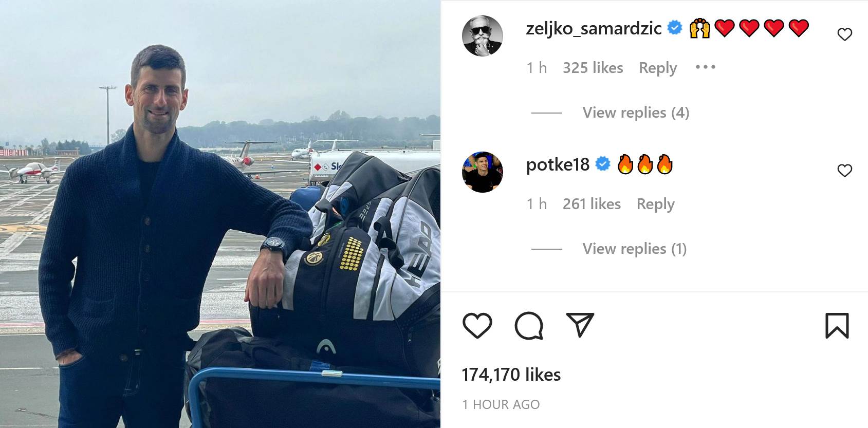Open zeljko_samardzic's profile picture
The width and height of the screenshot is (868, 428).
(x=482, y=35)
